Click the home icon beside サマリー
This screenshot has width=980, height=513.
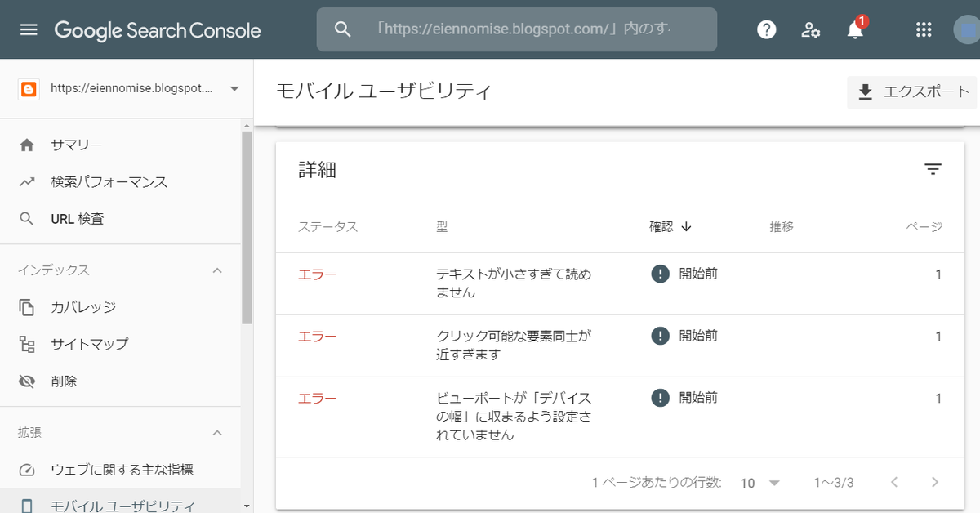click(27, 145)
